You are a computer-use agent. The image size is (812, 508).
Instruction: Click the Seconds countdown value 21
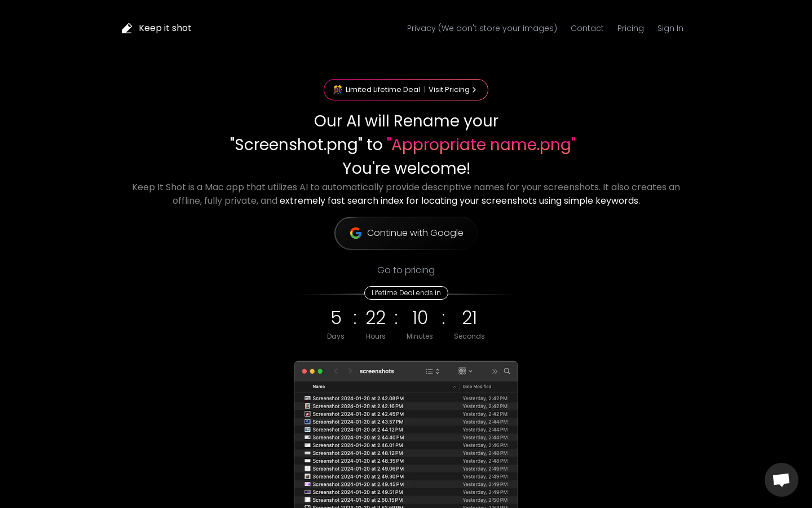[x=469, y=318]
